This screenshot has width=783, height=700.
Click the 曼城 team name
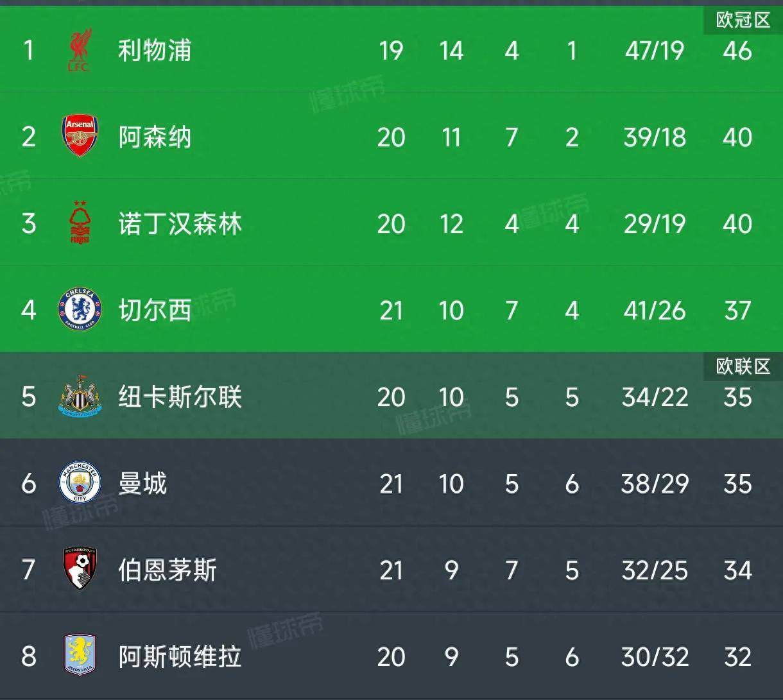click(x=142, y=483)
